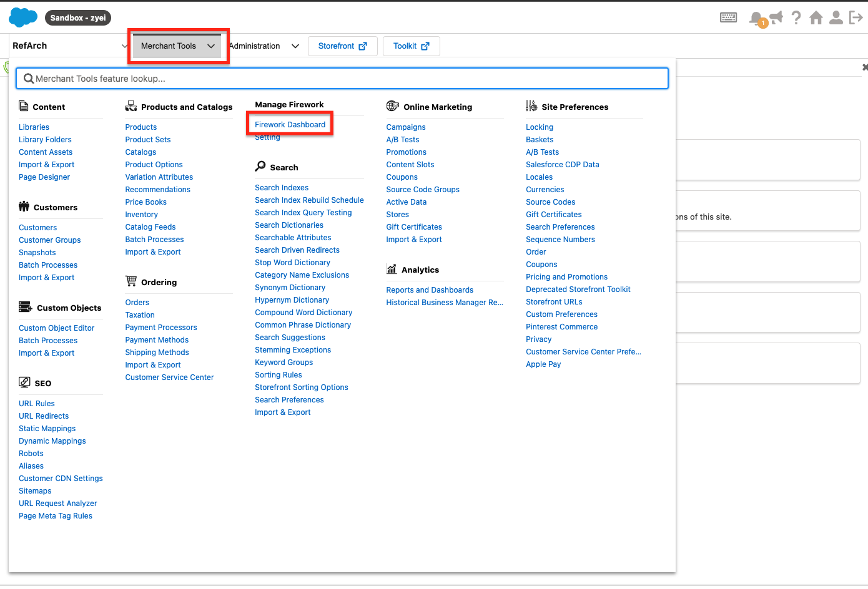This screenshot has height=589, width=868.
Task: Click the log out arrow icon
Action: pos(856,18)
